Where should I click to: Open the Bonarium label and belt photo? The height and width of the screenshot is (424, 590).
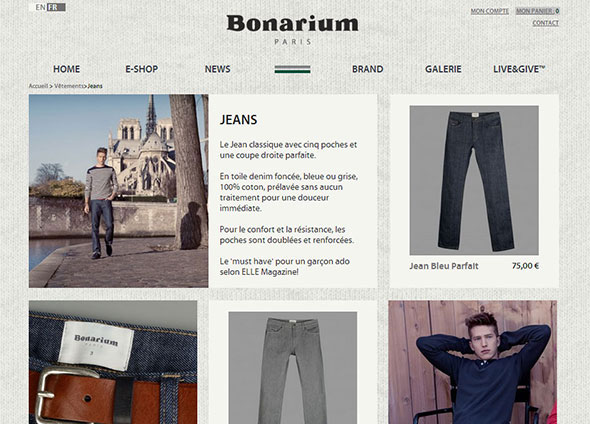(x=113, y=362)
